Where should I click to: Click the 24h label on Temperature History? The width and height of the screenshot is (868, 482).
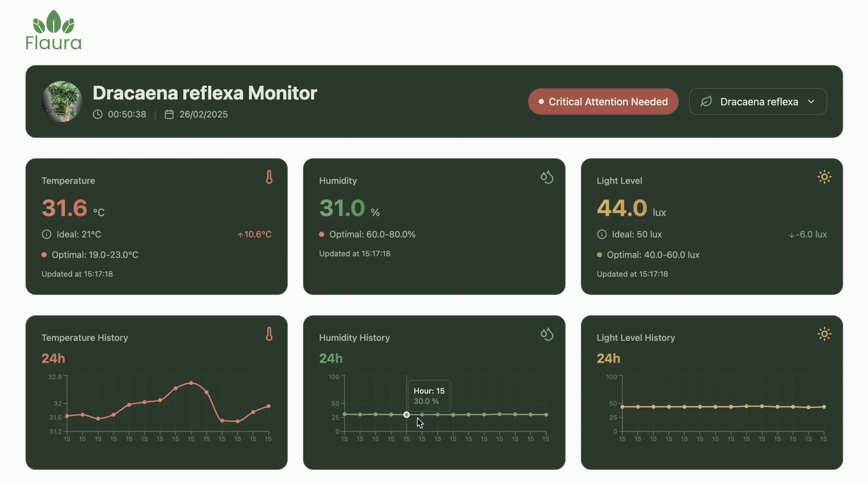[53, 358]
